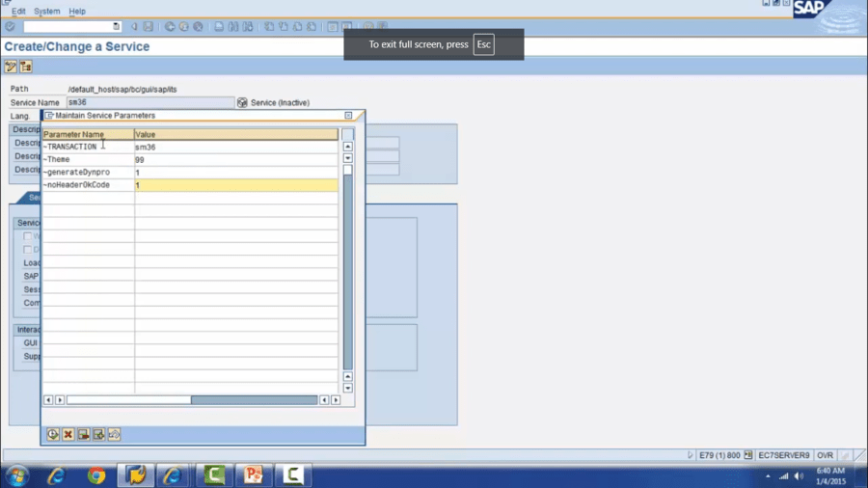Screen dimensions: 868x488
Task: Click the Service Name input field
Action: pos(150,102)
